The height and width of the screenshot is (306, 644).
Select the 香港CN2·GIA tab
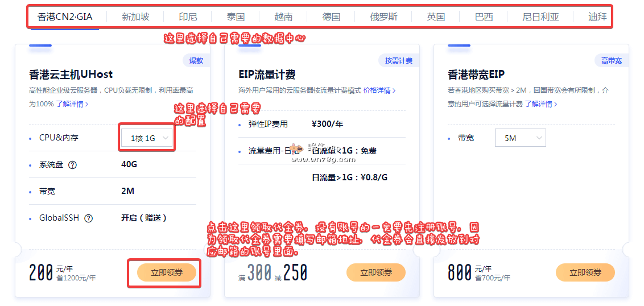point(65,16)
